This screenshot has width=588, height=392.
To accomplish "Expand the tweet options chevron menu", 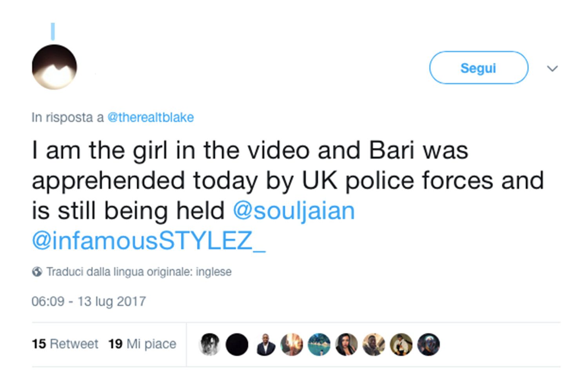I will [552, 69].
